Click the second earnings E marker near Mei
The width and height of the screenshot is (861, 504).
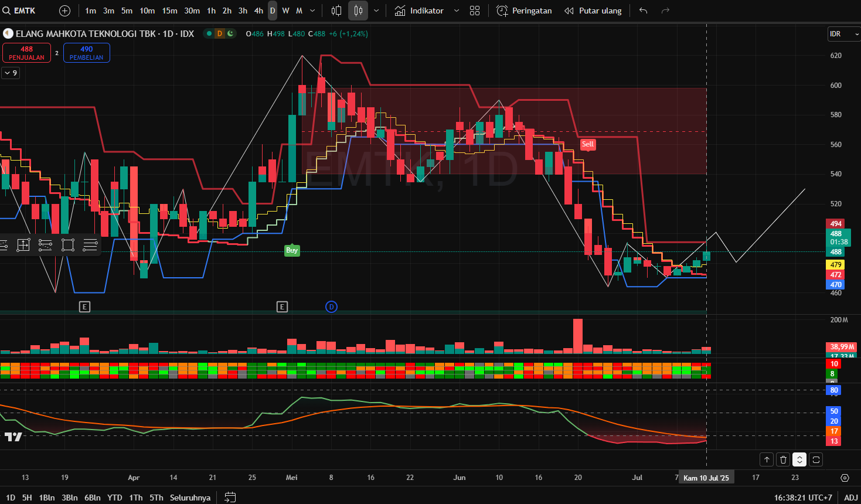click(x=282, y=307)
